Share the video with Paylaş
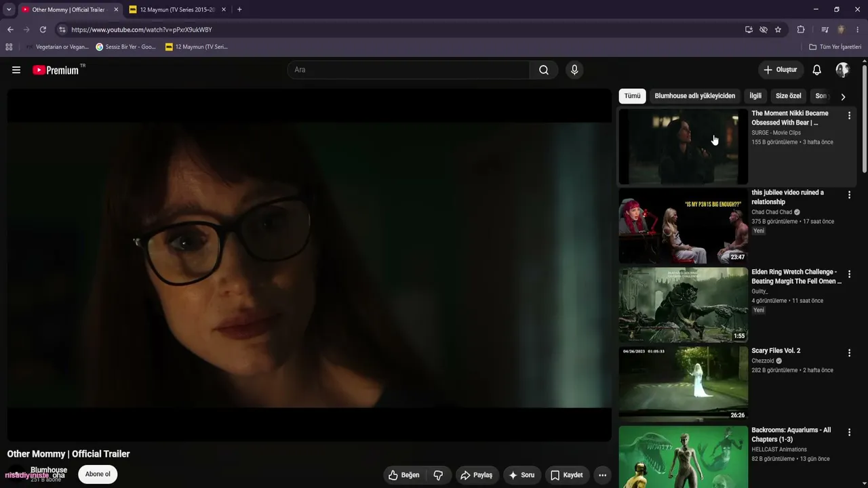 (x=476, y=475)
